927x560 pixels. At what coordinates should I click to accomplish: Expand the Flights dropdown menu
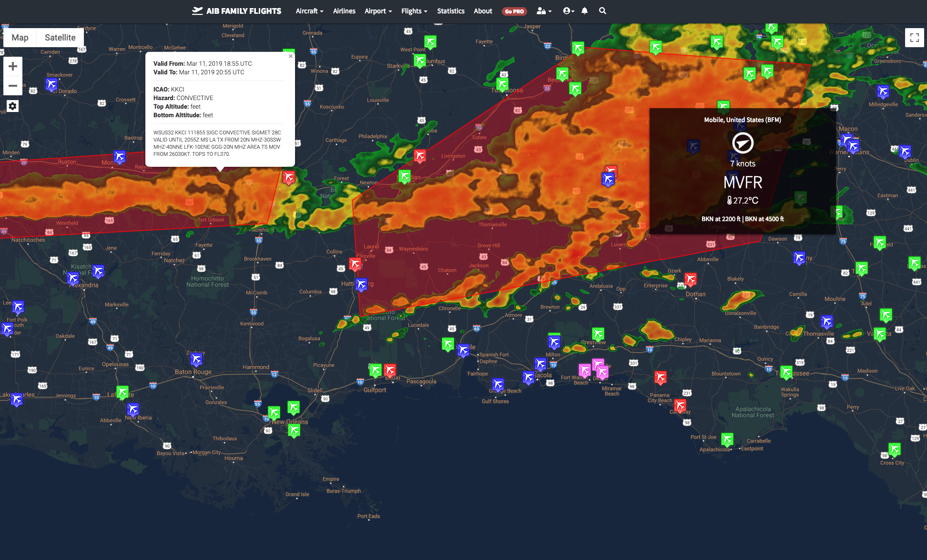(x=414, y=11)
